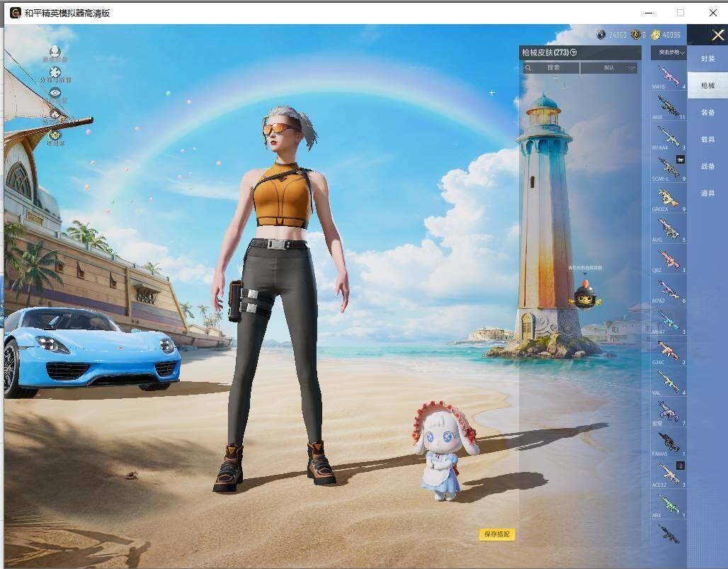Switch to the 战备 tab
The height and width of the screenshot is (569, 728).
(x=707, y=167)
